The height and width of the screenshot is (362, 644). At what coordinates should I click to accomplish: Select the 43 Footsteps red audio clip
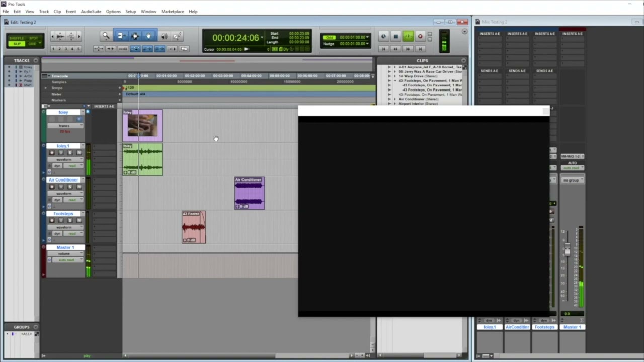coord(194,227)
